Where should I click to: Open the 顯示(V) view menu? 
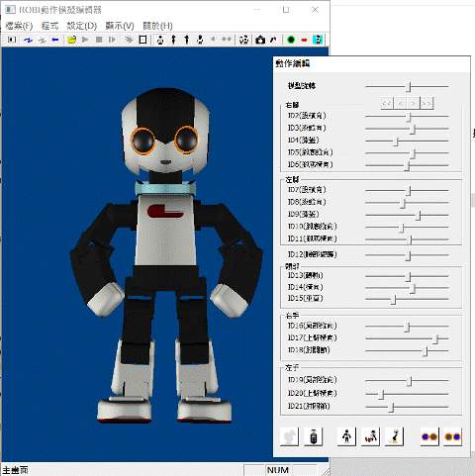120,26
